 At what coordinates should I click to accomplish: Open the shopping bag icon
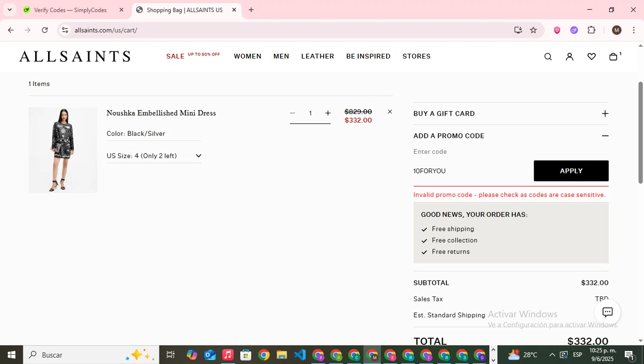tap(614, 57)
